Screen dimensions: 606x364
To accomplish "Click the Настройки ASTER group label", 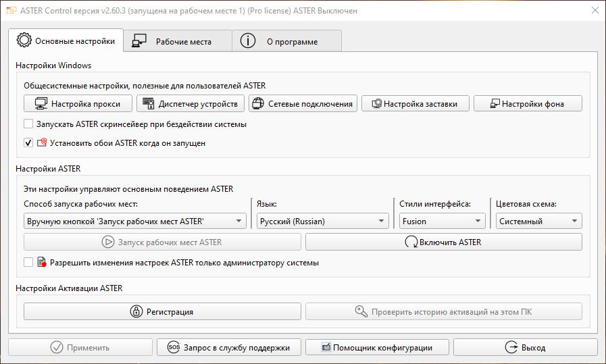I will click(x=48, y=168).
